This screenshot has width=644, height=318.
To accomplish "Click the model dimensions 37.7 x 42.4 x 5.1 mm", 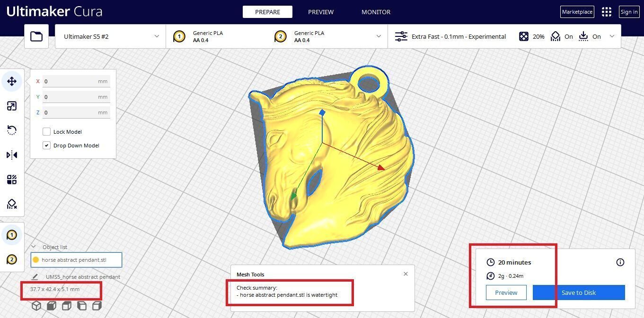I will [x=55, y=289].
